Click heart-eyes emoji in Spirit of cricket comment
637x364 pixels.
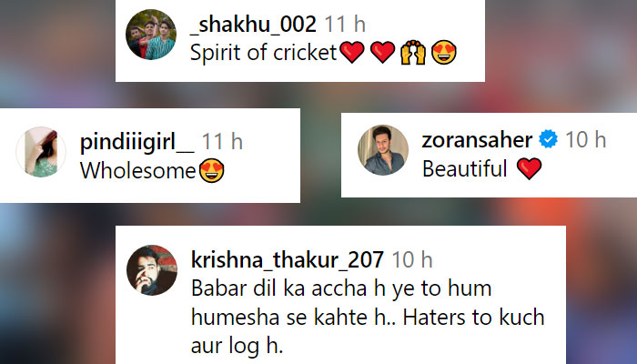[x=444, y=53]
